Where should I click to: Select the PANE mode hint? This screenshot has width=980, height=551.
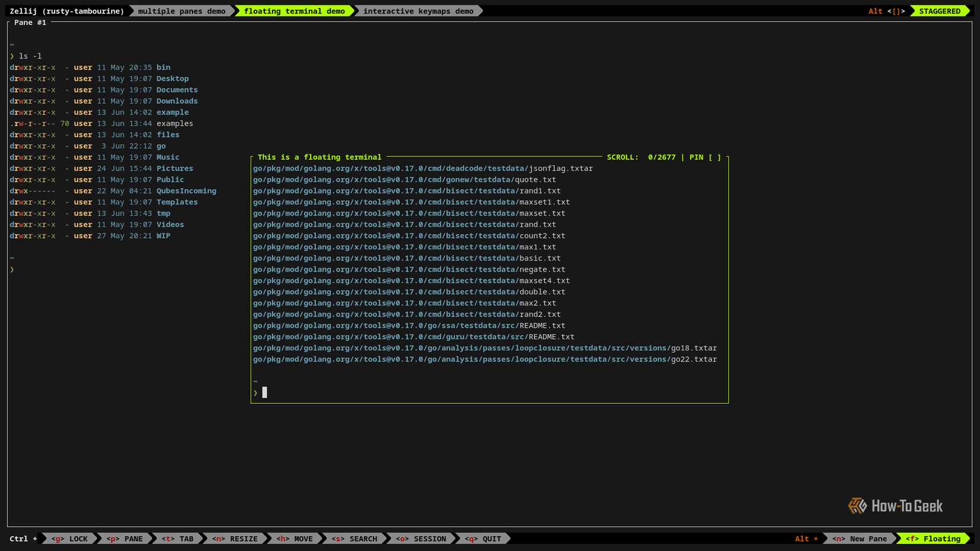tap(124, 539)
